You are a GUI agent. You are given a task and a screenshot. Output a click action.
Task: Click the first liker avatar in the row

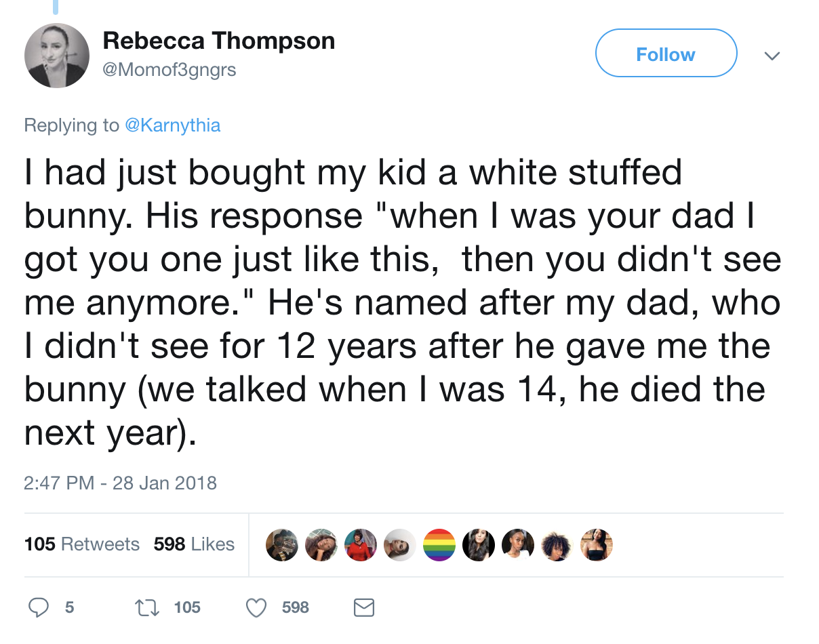281,545
